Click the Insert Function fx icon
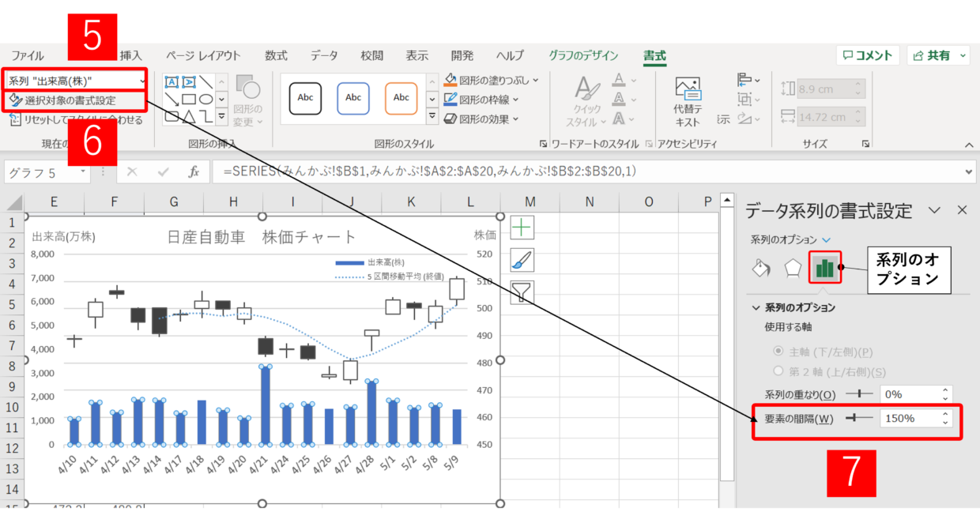The height and width of the screenshot is (523, 980). (x=194, y=171)
